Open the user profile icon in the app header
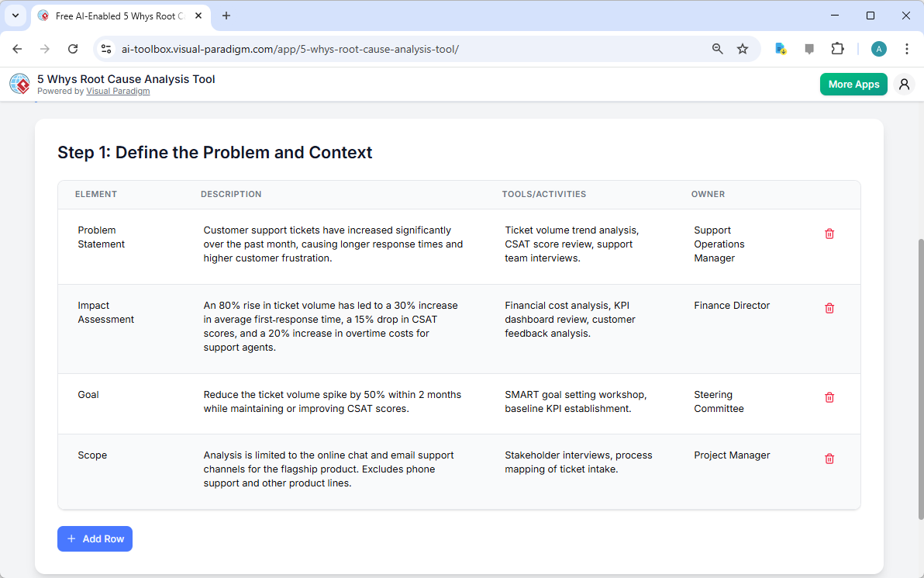The image size is (924, 578). 904,84
